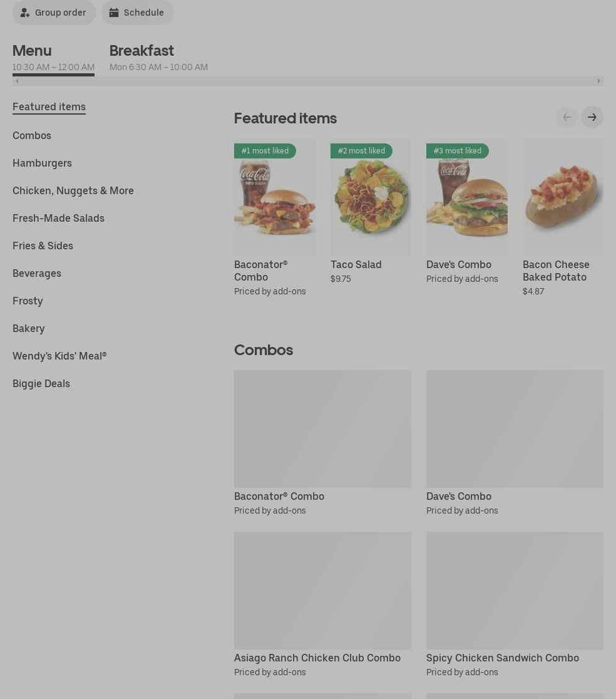
Task: Click the tab scrollbar right arrow
Action: coord(598,81)
